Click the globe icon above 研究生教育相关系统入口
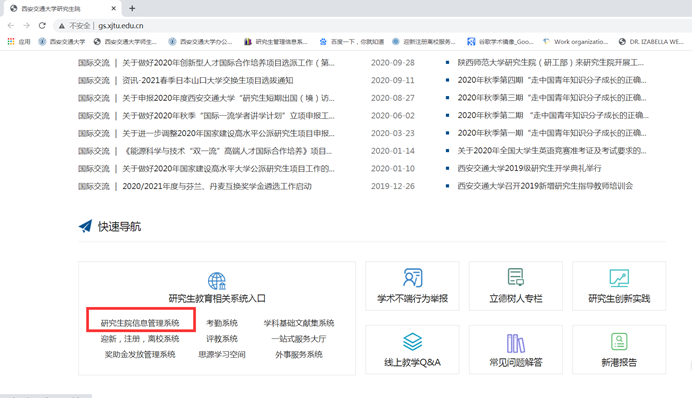The image size is (692, 398). [217, 281]
